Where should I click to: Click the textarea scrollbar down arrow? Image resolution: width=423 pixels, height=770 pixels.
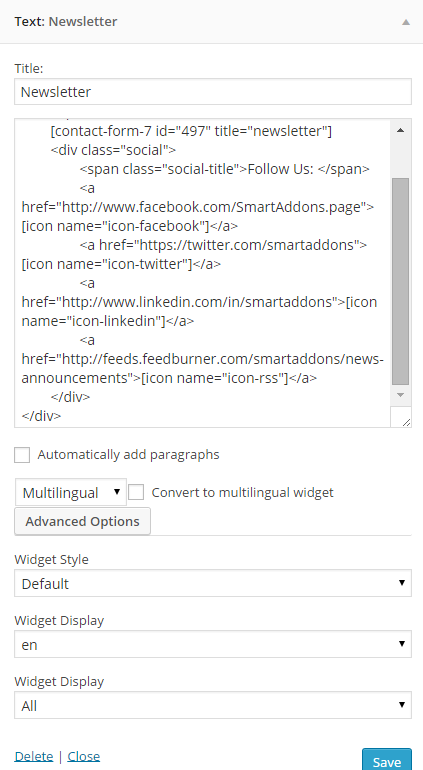(x=400, y=395)
